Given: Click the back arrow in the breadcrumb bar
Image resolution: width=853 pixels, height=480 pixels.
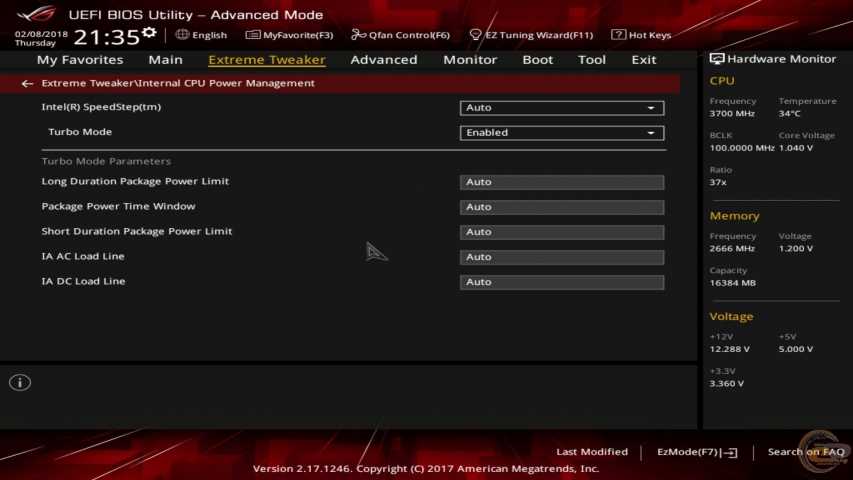Looking at the screenshot, I should point(27,83).
